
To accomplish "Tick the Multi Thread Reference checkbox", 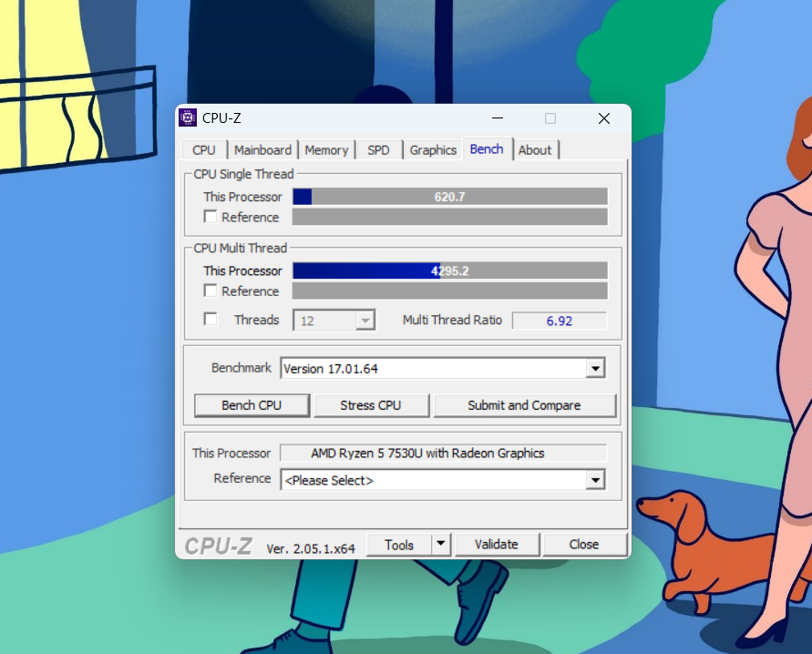I will click(x=211, y=291).
